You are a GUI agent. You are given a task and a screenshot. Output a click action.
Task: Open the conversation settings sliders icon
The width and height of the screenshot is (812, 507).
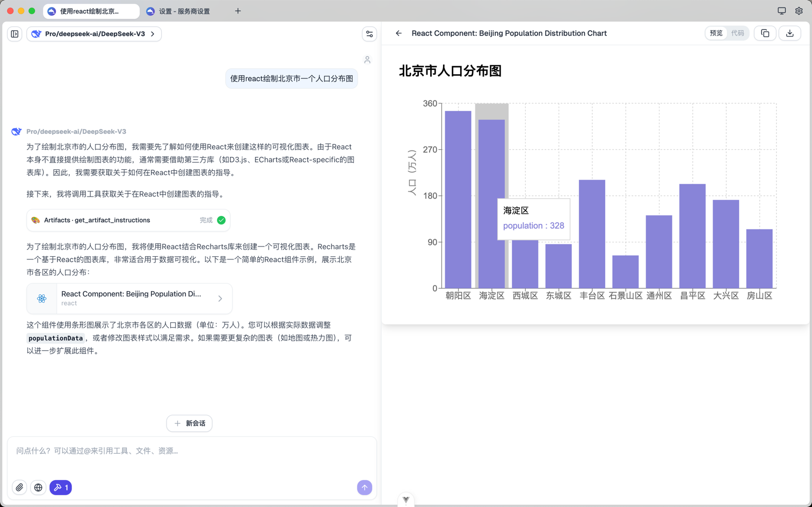369,34
